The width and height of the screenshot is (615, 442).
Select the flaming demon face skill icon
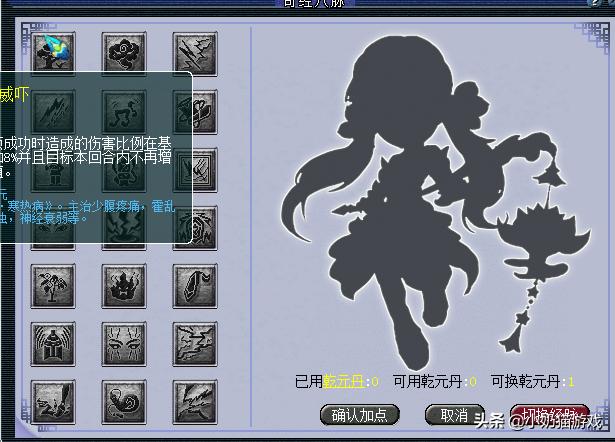(124, 286)
